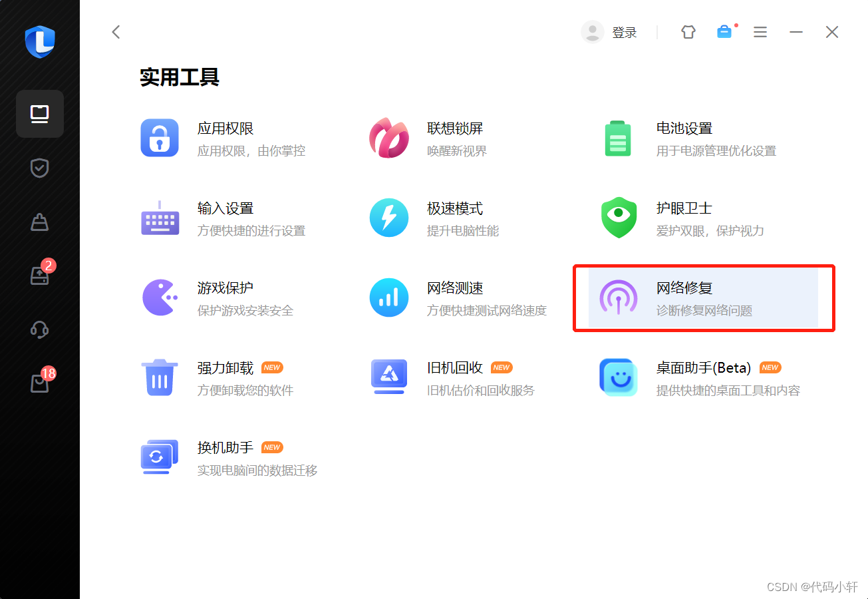This screenshot has width=868, height=599.
Task: Click the 网络测速 title text
Action: pos(455,288)
